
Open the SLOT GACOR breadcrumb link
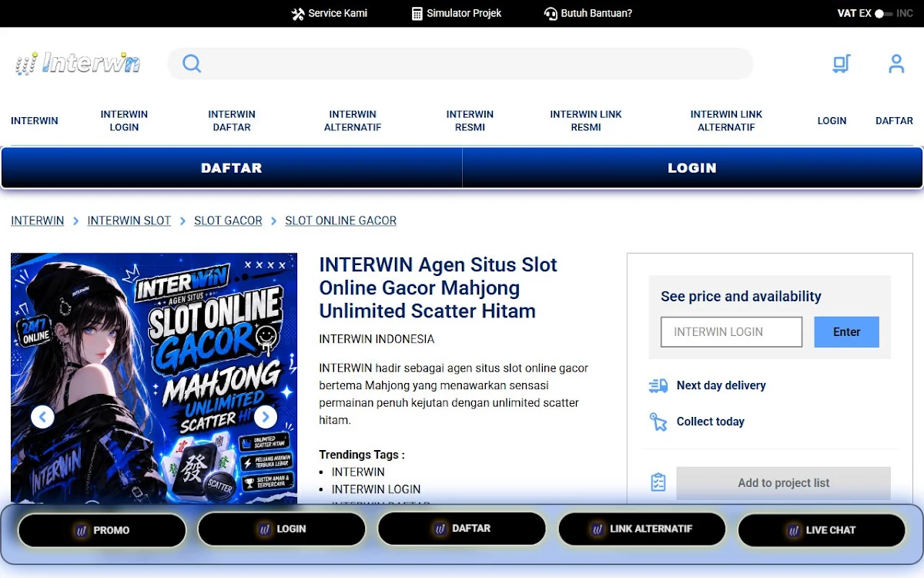coord(228,221)
